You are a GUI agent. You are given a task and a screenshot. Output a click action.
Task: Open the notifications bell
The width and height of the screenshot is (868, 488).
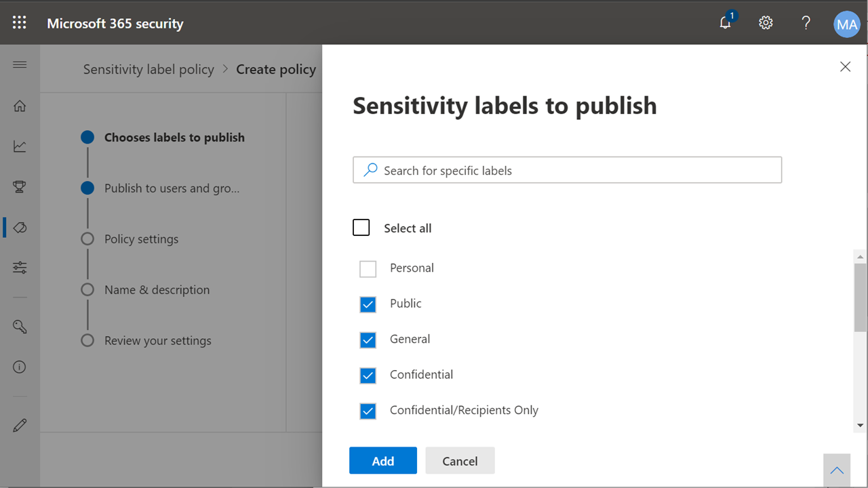click(x=726, y=22)
